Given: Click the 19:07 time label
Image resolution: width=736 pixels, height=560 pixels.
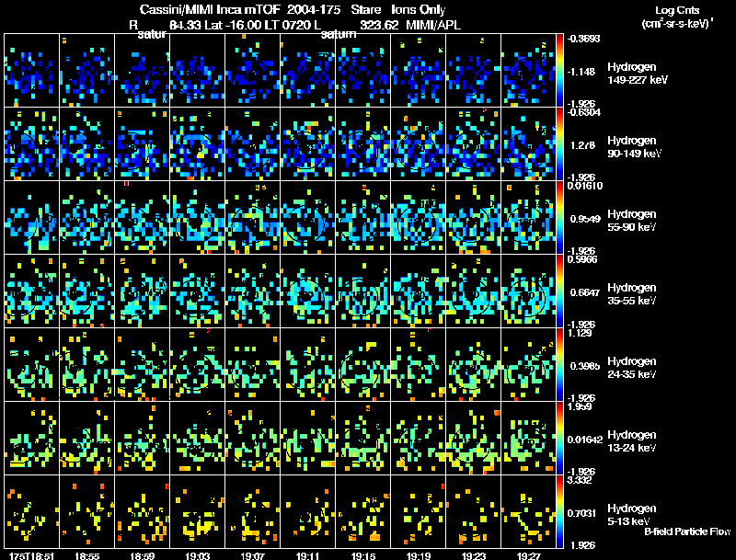Looking at the screenshot, I should coord(252,556).
